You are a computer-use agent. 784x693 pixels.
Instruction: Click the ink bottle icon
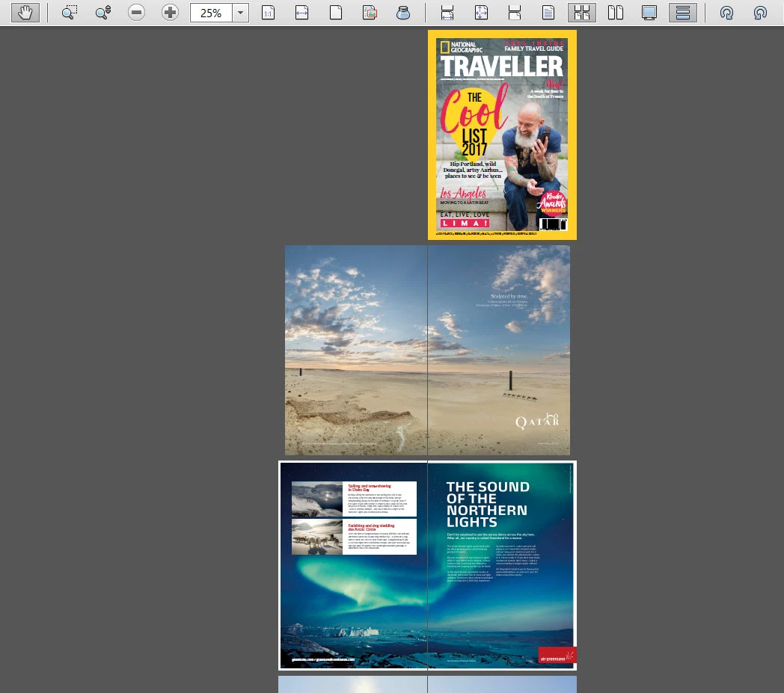[x=403, y=13]
